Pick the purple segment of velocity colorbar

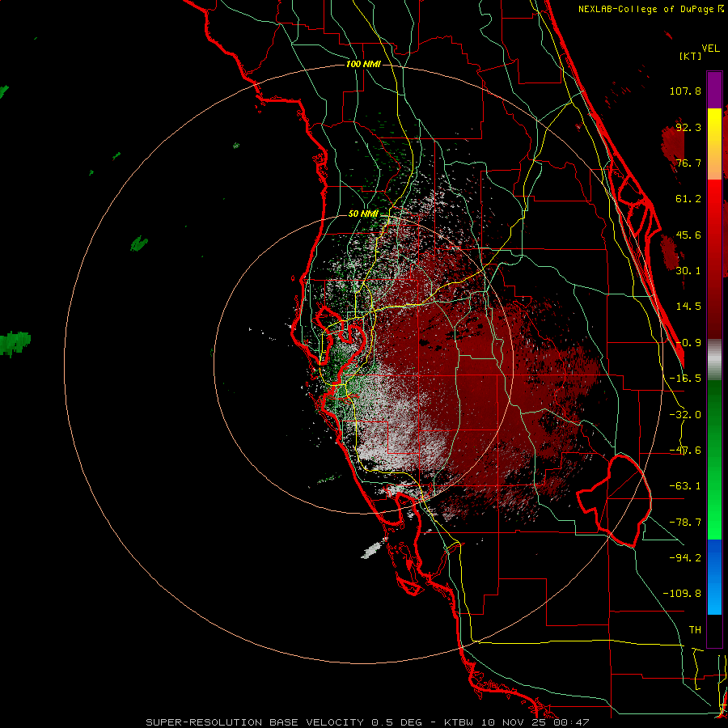tap(714, 90)
